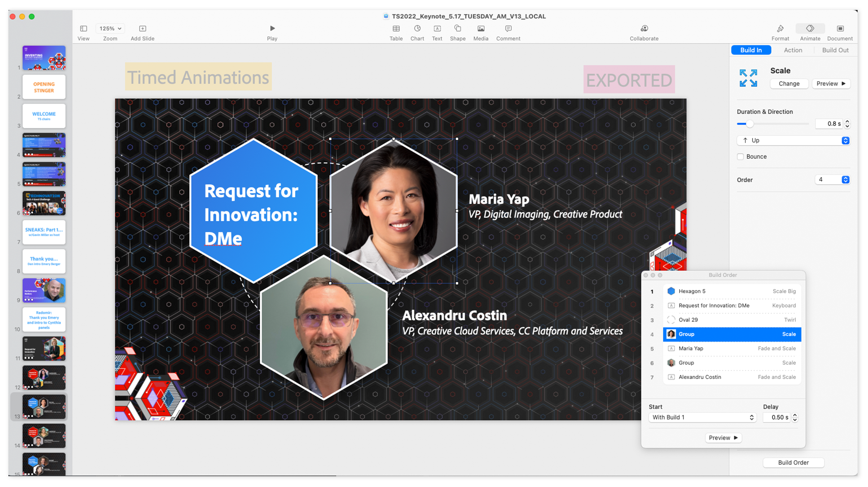Viewport: 868px width, 487px height.
Task: Click the Add Slide icon
Action: [143, 29]
